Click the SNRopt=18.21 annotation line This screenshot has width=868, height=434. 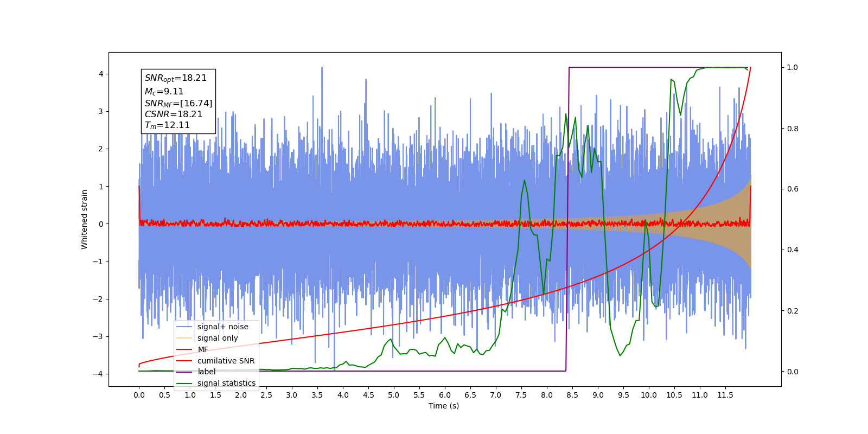[176, 78]
